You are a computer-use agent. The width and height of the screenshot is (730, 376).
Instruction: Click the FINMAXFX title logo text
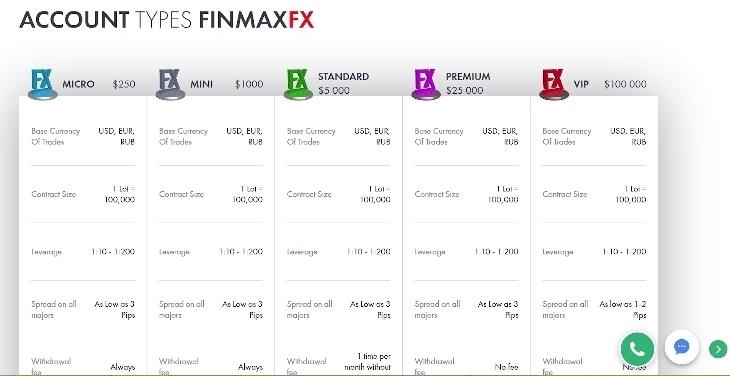pos(256,20)
